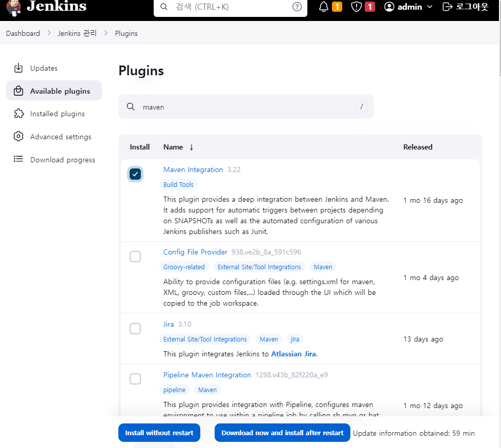Screen dimensions: 501x448
Task: Click the Jenkins butler logo icon
Action: click(13, 8)
